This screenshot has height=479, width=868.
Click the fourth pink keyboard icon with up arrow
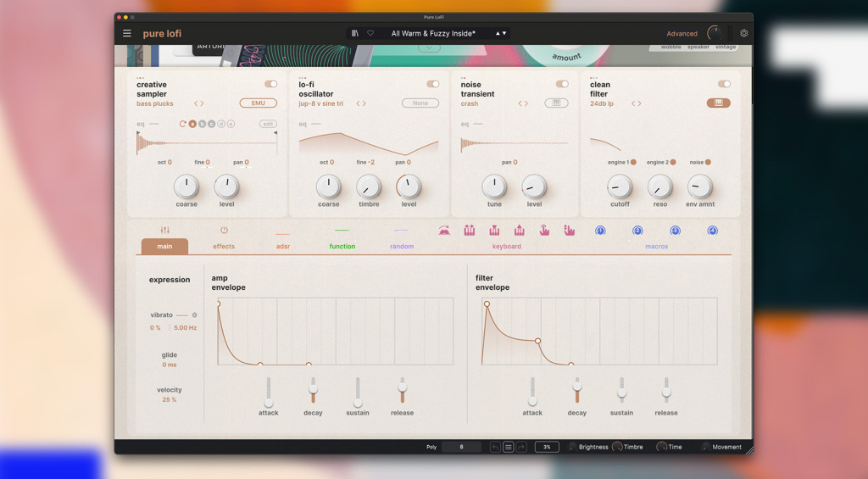pos(520,231)
